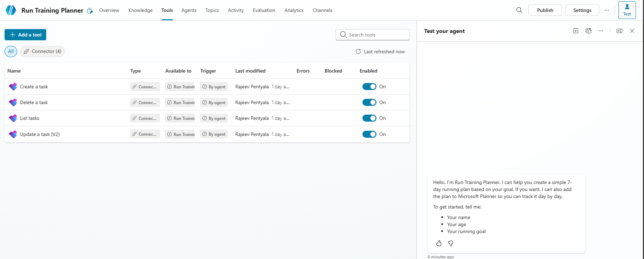Turn off the Create a task toggle
The width and height of the screenshot is (644, 259).
click(x=369, y=87)
